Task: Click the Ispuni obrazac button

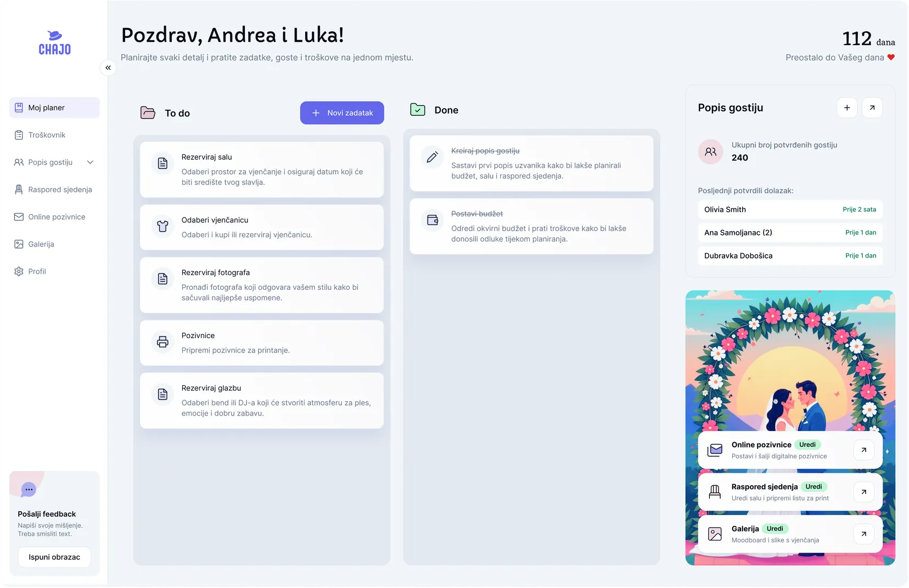Action: pos(54,557)
